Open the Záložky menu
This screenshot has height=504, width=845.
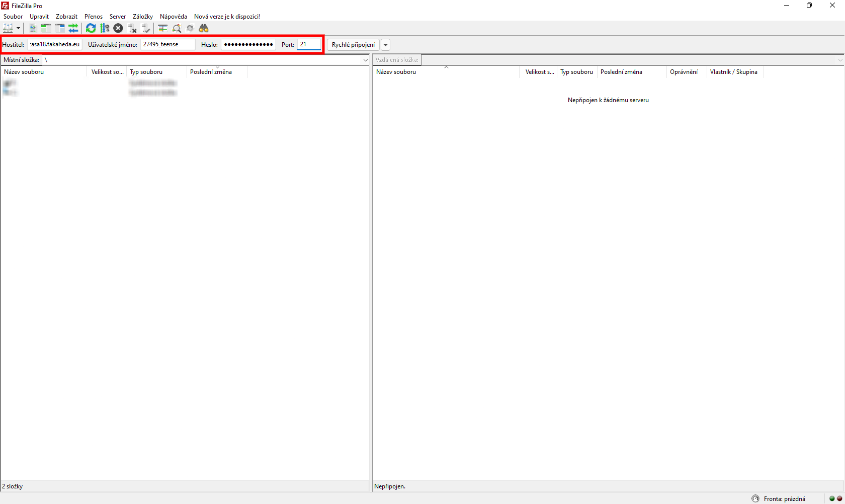pos(143,17)
